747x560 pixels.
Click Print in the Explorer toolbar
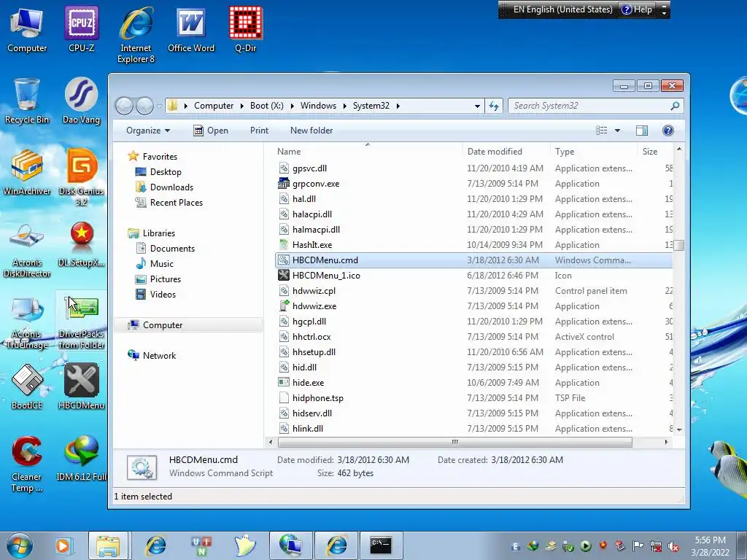pyautogui.click(x=259, y=131)
